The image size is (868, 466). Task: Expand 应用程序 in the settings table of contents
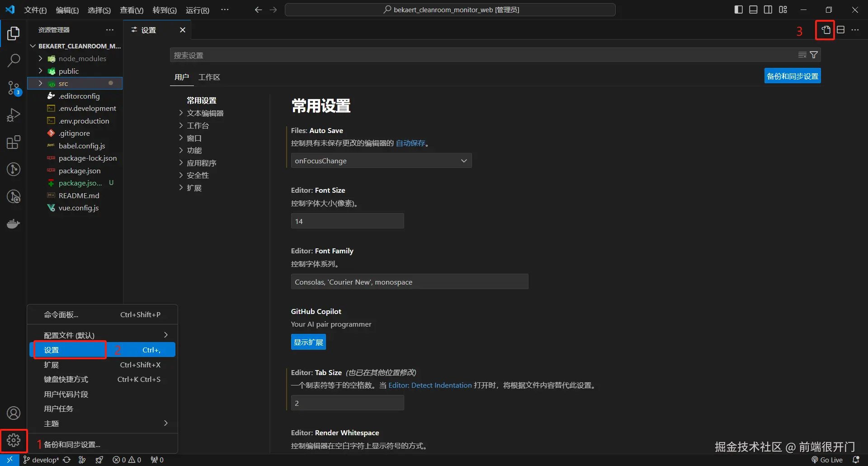(181, 163)
